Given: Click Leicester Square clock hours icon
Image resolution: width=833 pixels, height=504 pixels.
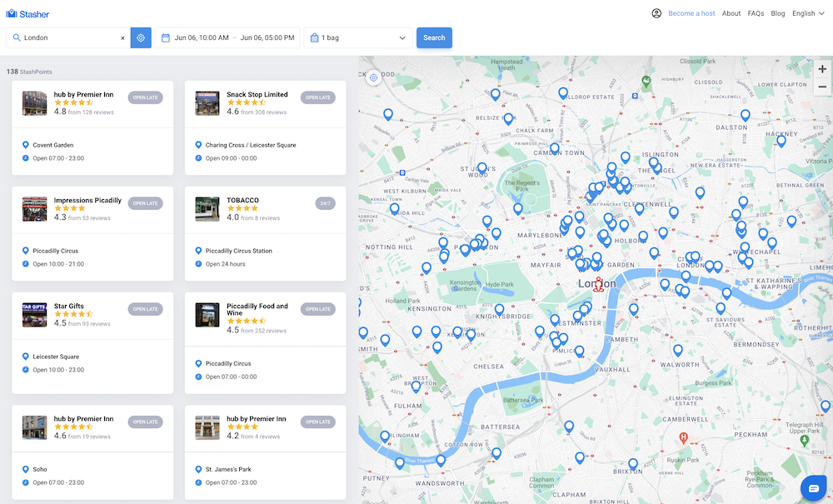Looking at the screenshot, I should 26,370.
